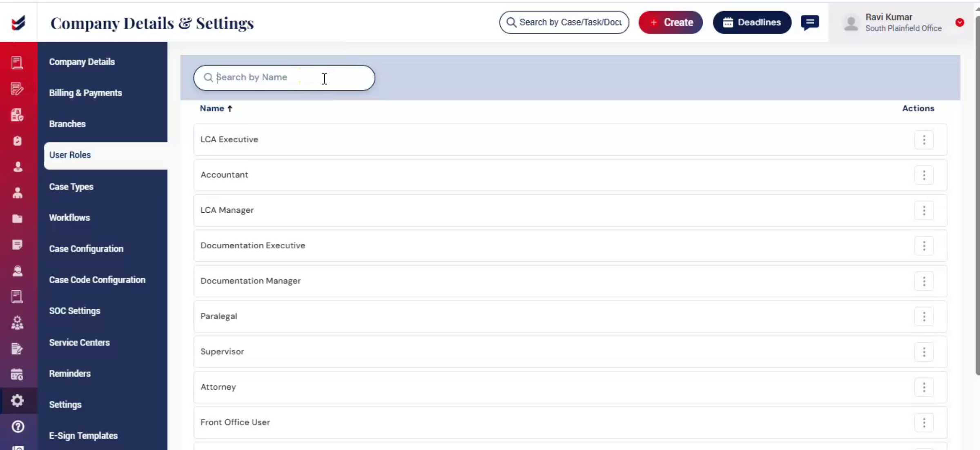
Task: Go to Workflows section
Action: (69, 218)
